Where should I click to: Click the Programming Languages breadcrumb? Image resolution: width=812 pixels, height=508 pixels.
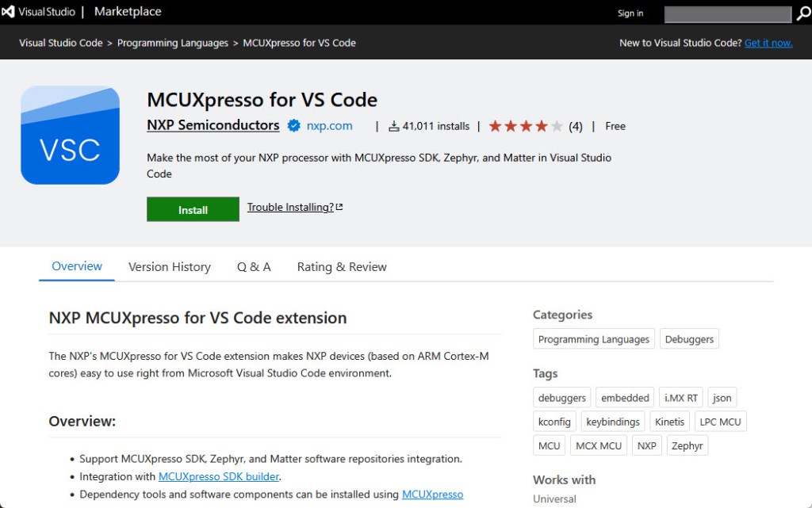(173, 43)
